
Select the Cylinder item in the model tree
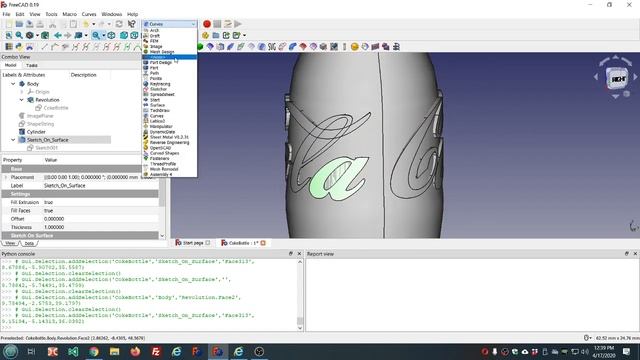pyautogui.click(x=36, y=132)
